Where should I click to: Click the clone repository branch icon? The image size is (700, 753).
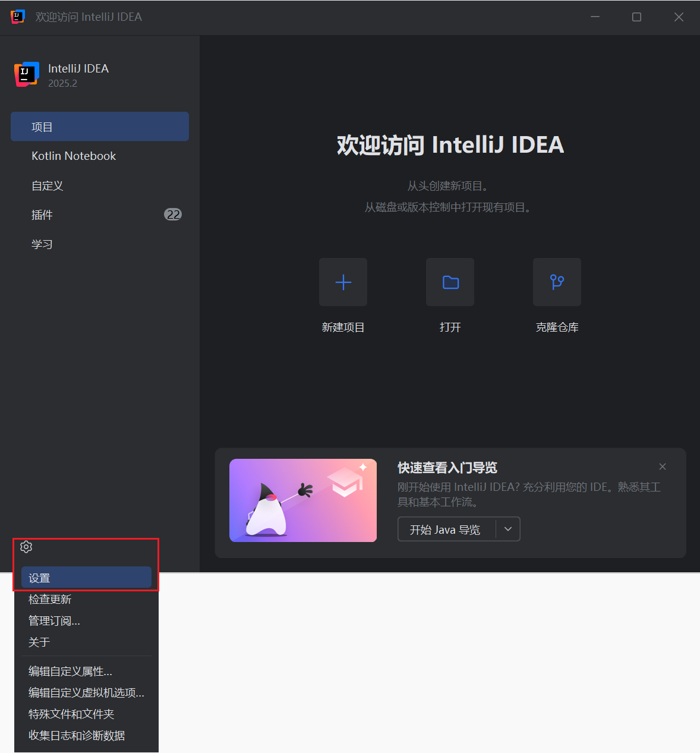tap(557, 282)
